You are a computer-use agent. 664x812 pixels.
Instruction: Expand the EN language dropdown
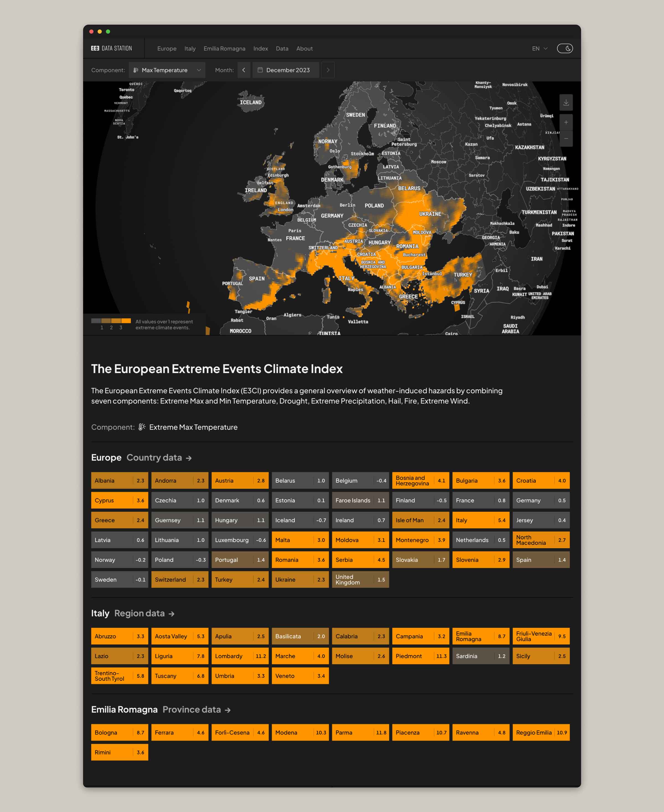(539, 49)
